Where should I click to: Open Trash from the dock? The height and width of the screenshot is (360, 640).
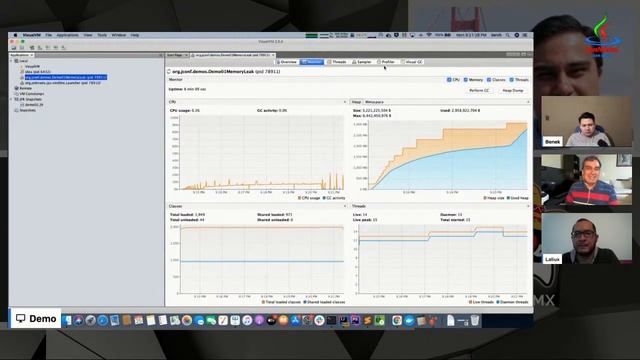[475, 320]
